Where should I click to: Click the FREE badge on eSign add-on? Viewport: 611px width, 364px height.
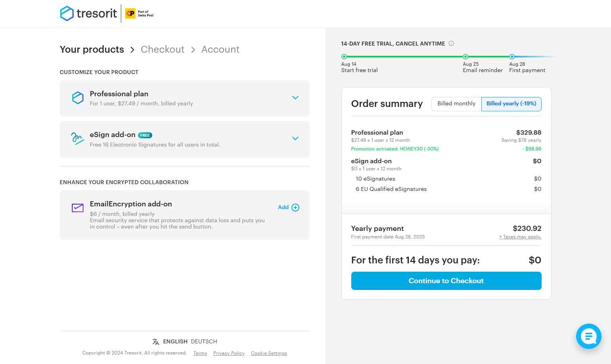click(145, 135)
